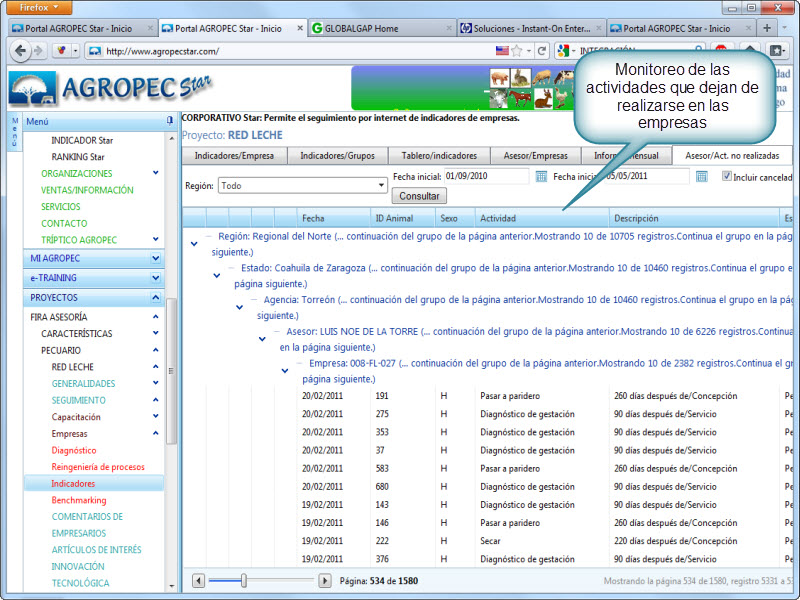Open Benchmarking in the sidebar
The width and height of the screenshot is (800, 600).
[79, 500]
